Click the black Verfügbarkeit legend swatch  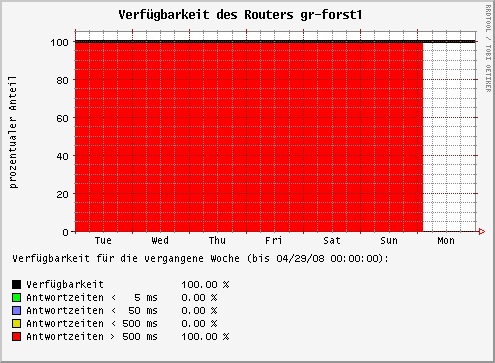click(16, 284)
